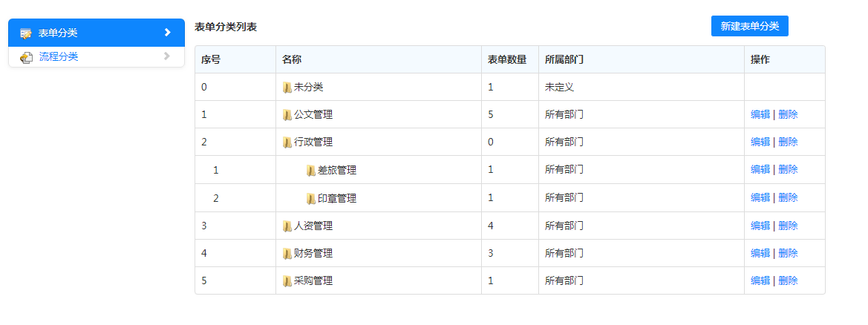Click folder icon beside 印章管理
Image resolution: width=868 pixels, height=325 pixels.
pyautogui.click(x=310, y=198)
